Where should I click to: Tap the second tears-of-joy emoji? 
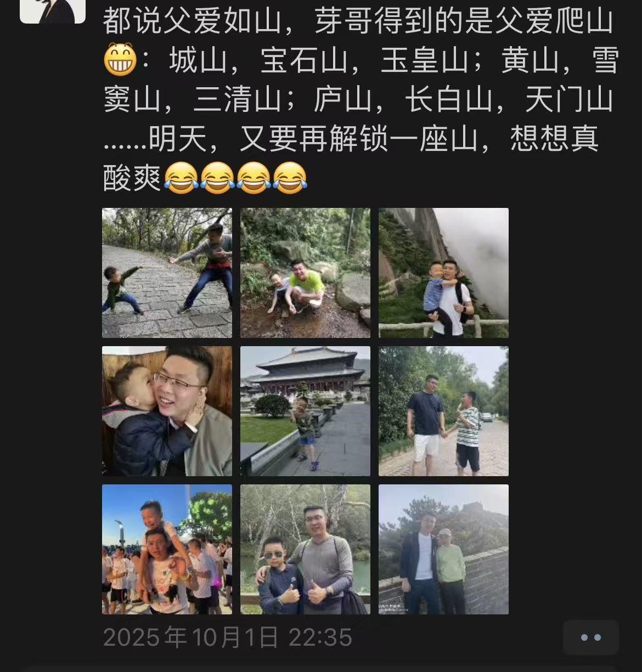tap(217, 178)
